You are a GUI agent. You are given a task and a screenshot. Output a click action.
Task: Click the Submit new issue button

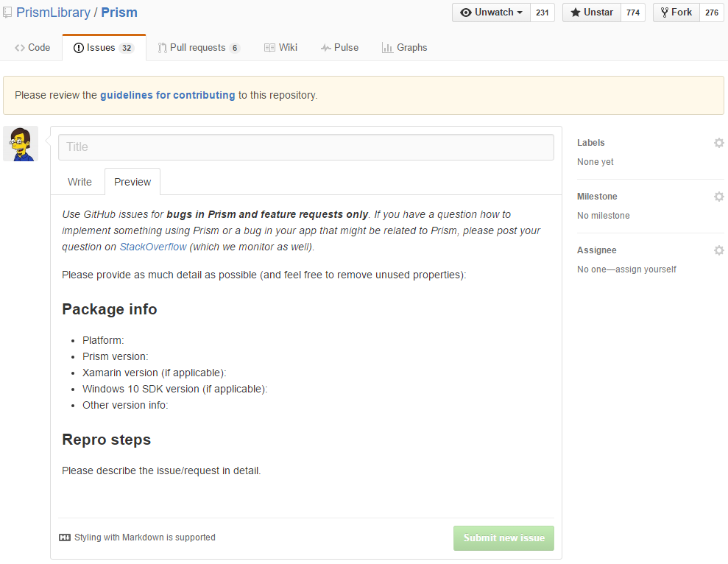pos(503,538)
